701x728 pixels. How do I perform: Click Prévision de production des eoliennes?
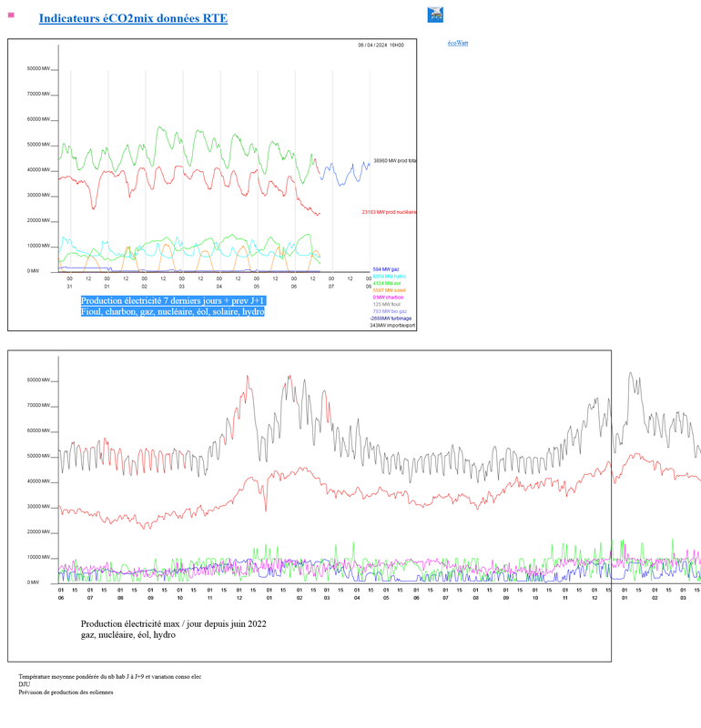(66, 693)
